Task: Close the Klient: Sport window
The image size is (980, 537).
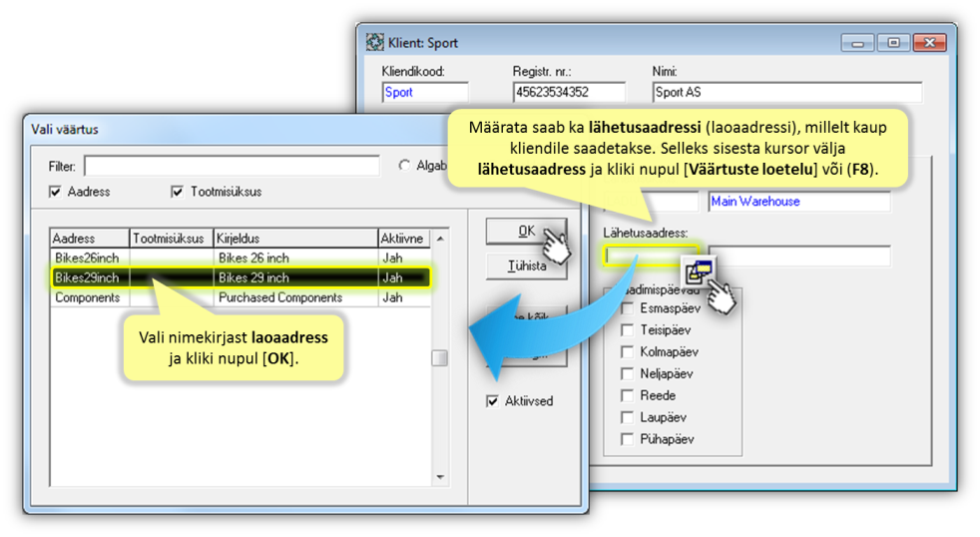Action: point(930,43)
